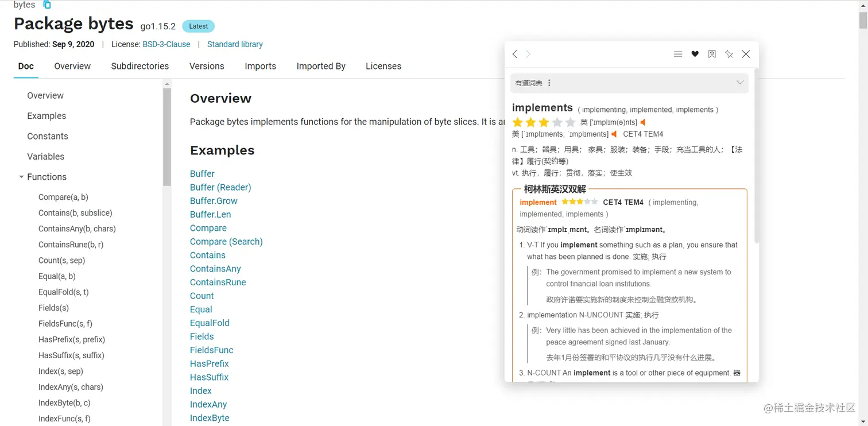Screen dimensions: 868x426
Task: Click the heart favorite icon
Action: (x=695, y=54)
